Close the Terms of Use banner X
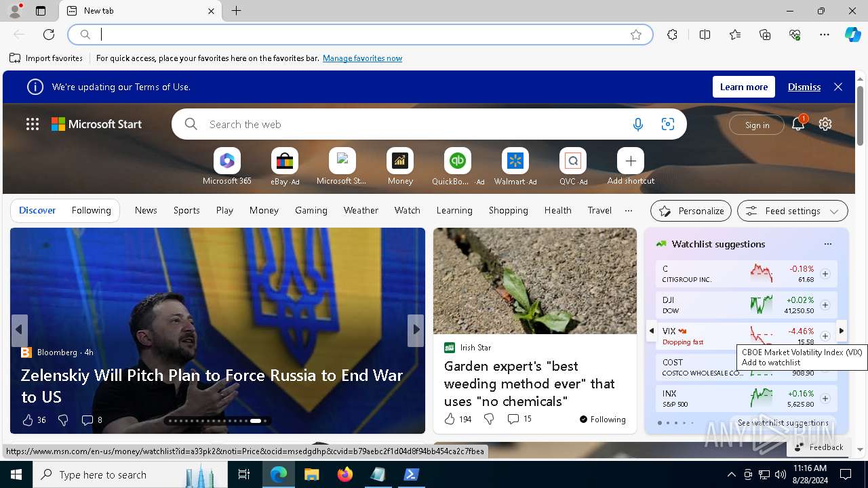 (x=838, y=87)
